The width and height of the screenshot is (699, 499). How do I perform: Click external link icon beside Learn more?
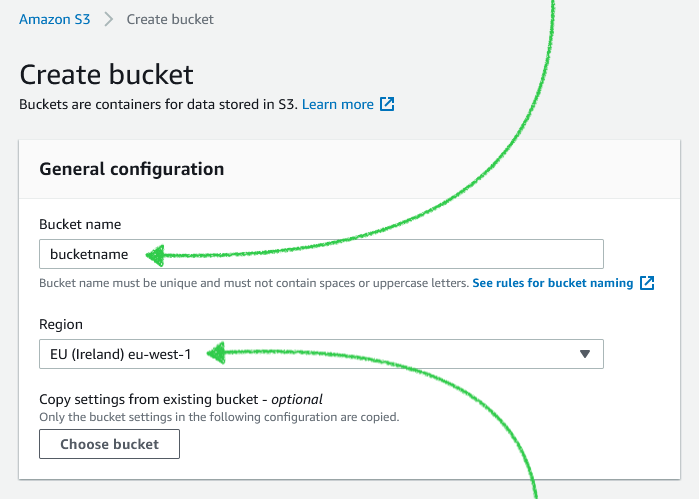(387, 104)
